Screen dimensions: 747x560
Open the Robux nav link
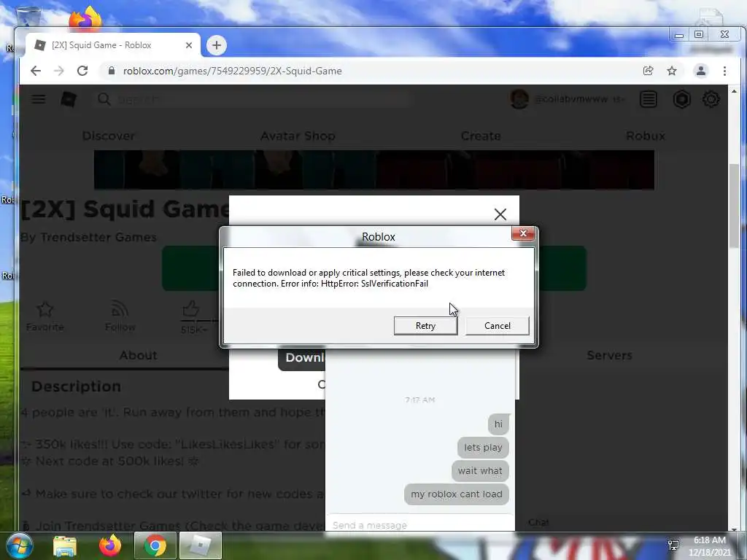pos(645,136)
